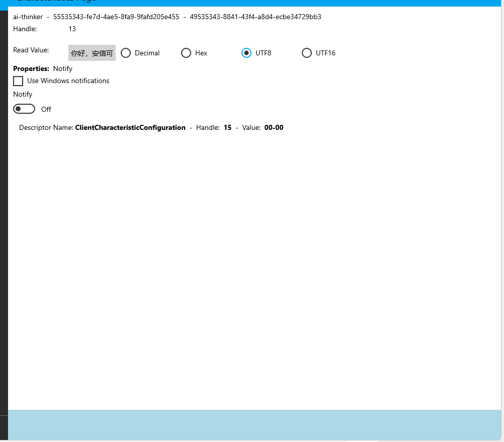This screenshot has width=504, height=442.
Task: Turn on the Notify toggle switch
Action: tap(24, 109)
